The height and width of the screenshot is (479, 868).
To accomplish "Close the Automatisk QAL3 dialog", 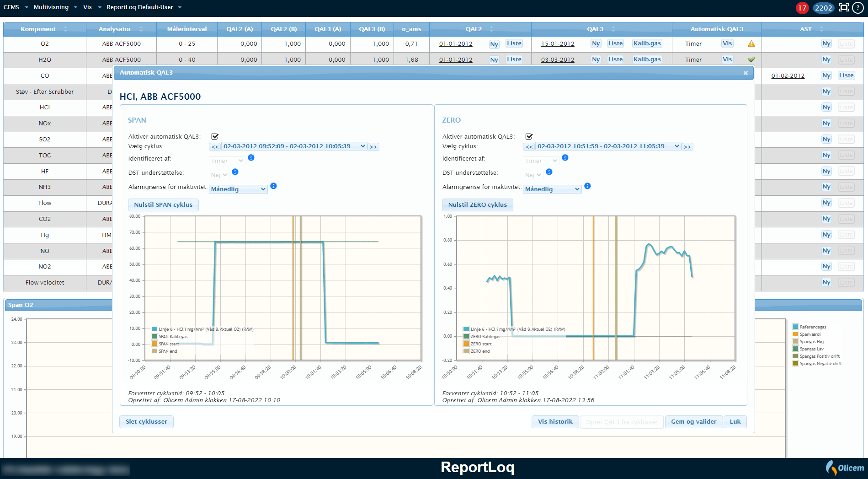I will [x=746, y=73].
